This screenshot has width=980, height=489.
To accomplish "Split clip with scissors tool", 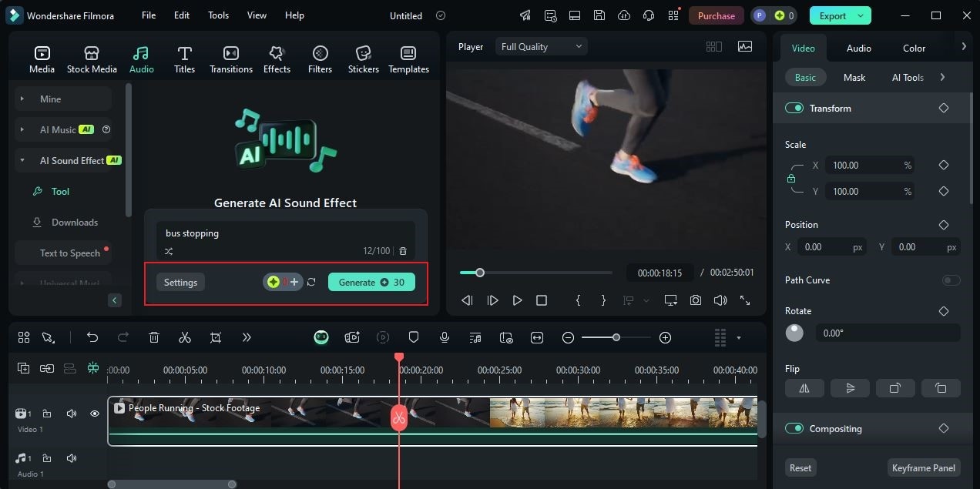I will [x=184, y=337].
